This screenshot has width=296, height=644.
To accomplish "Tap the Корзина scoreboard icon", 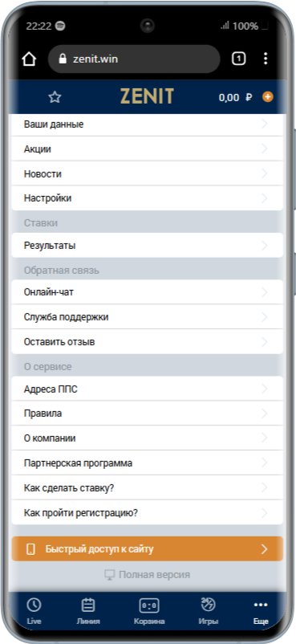I will click(149, 605).
